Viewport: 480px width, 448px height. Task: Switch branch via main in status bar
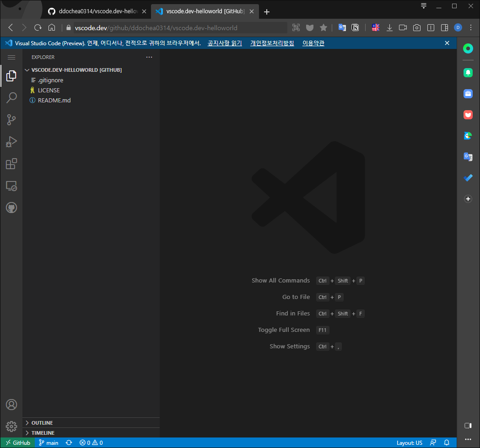49,443
